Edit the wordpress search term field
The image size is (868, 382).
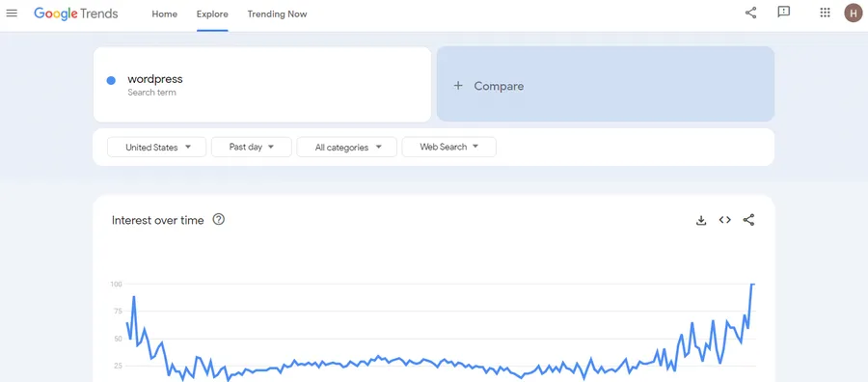point(261,84)
